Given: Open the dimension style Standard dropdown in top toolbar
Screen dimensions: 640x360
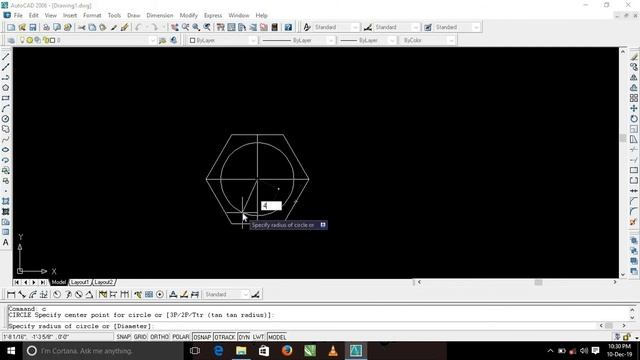Looking at the screenshot, I should tap(416, 27).
